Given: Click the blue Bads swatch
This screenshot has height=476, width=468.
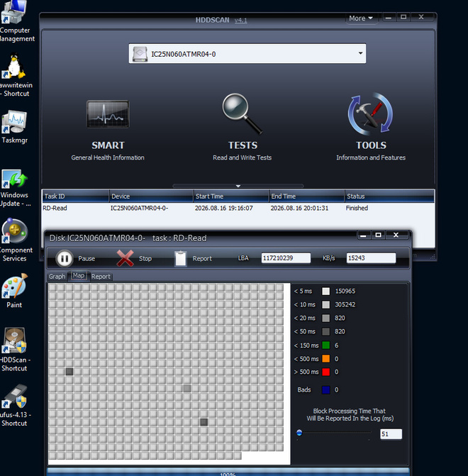Looking at the screenshot, I should coord(325,389).
